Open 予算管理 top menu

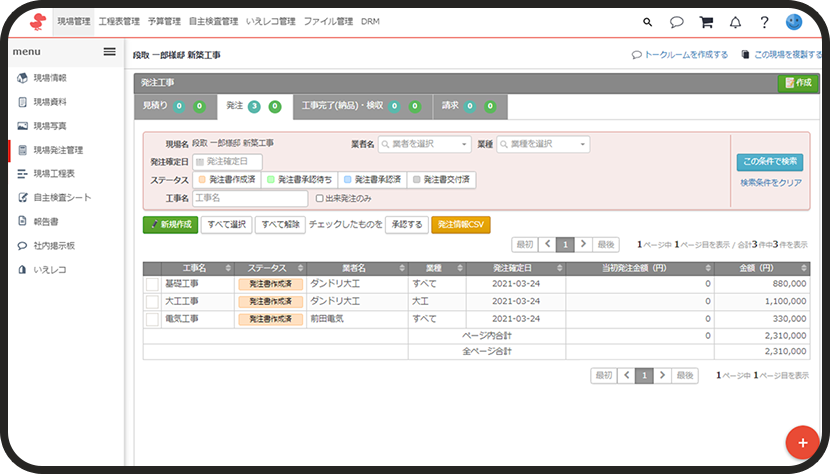(164, 22)
